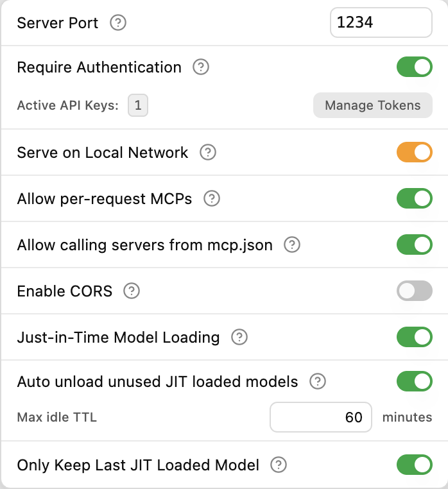The image size is (448, 489).
Task: Switch off Just-in-Time Model Loading
Action: point(414,337)
